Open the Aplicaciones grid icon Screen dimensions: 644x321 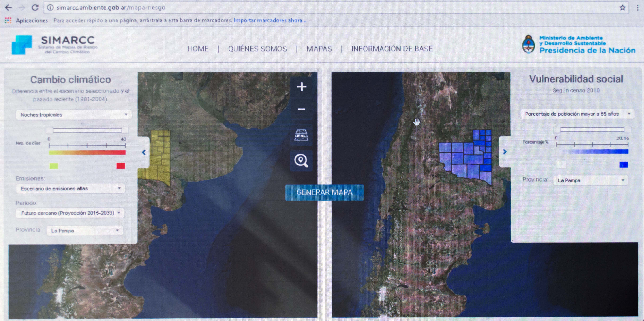click(x=8, y=21)
